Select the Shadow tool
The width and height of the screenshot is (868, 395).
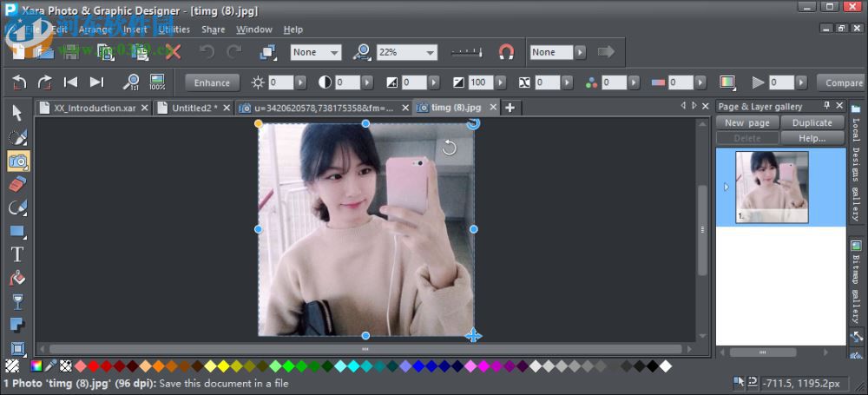17,326
